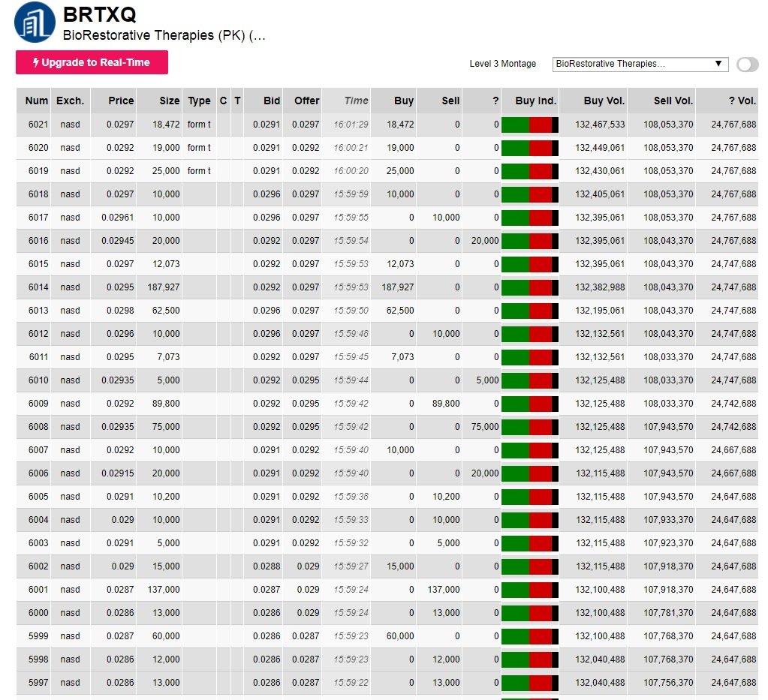
Task: Click the buy indicator bar in row 6010
Action: [530, 380]
